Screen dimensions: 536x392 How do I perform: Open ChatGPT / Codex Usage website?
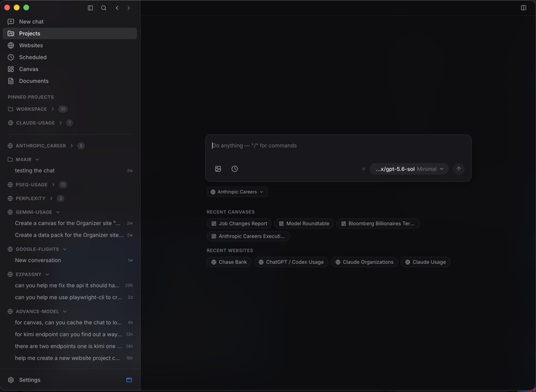tap(291, 262)
